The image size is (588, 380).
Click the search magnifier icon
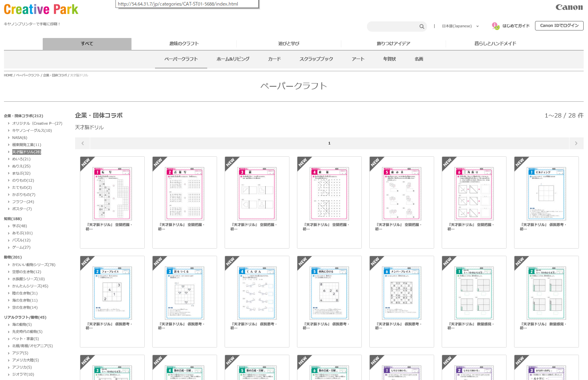pyautogui.click(x=422, y=27)
